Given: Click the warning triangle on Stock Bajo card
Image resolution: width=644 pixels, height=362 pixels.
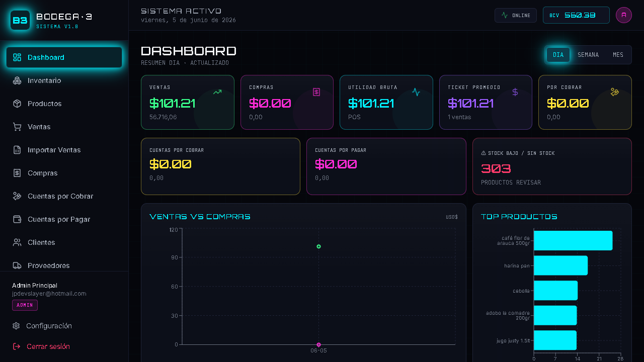Looking at the screenshot, I should click(484, 153).
